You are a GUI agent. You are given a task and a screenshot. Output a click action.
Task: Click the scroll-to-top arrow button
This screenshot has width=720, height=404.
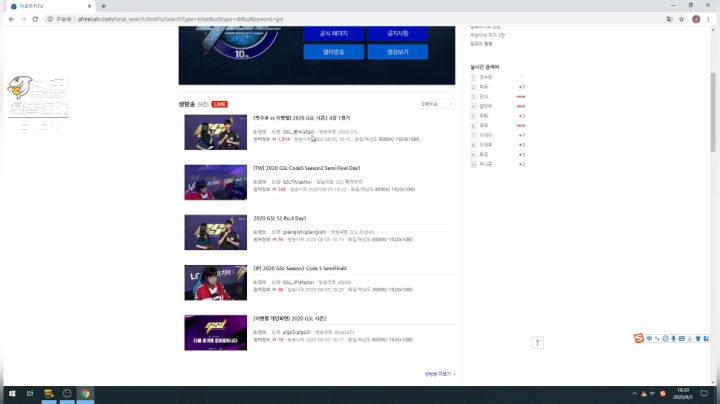538,342
